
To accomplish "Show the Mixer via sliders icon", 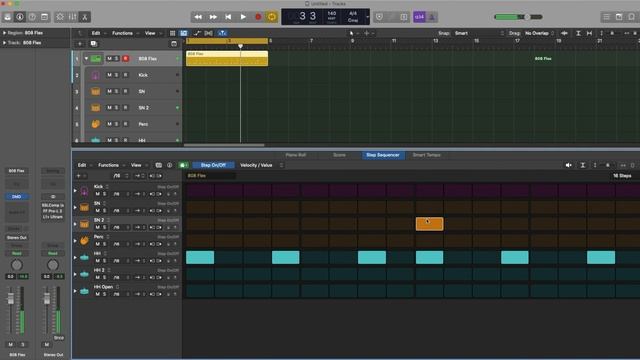I will coord(72,17).
